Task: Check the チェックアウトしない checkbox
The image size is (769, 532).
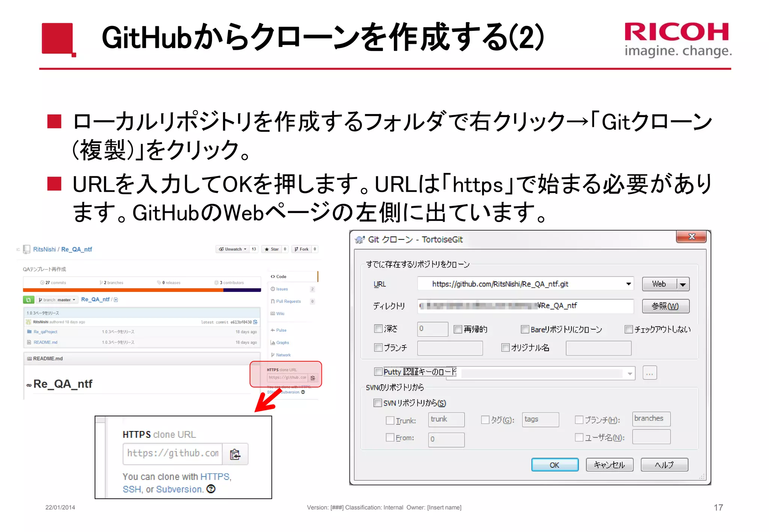Action: click(x=629, y=329)
